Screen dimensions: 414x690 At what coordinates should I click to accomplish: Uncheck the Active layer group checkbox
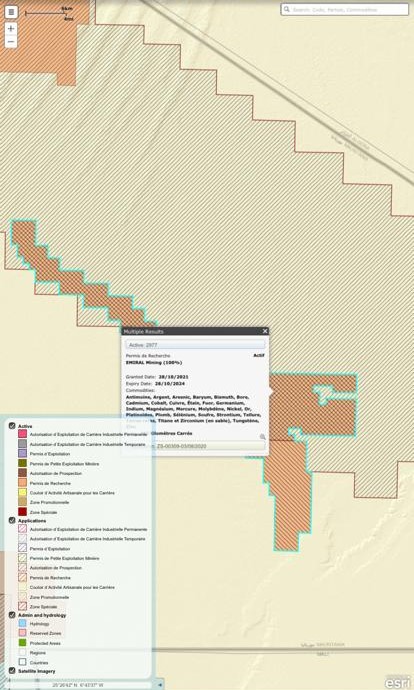12,426
